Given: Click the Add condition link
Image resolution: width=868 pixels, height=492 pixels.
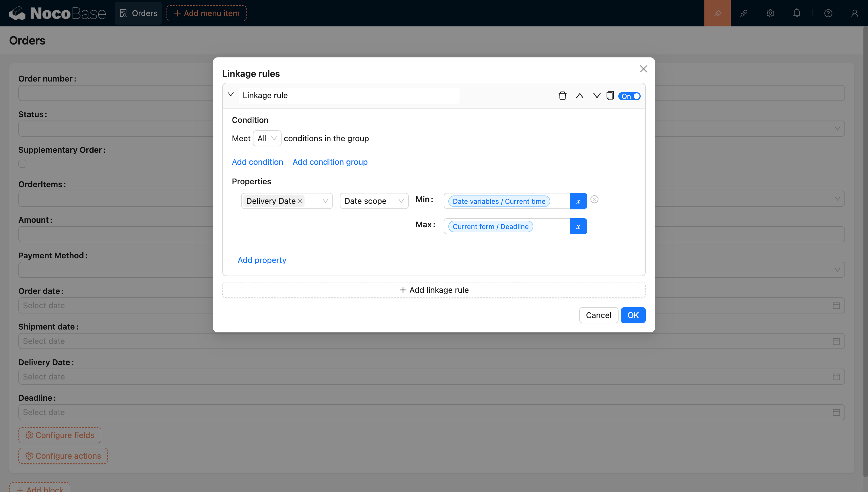Looking at the screenshot, I should (257, 162).
